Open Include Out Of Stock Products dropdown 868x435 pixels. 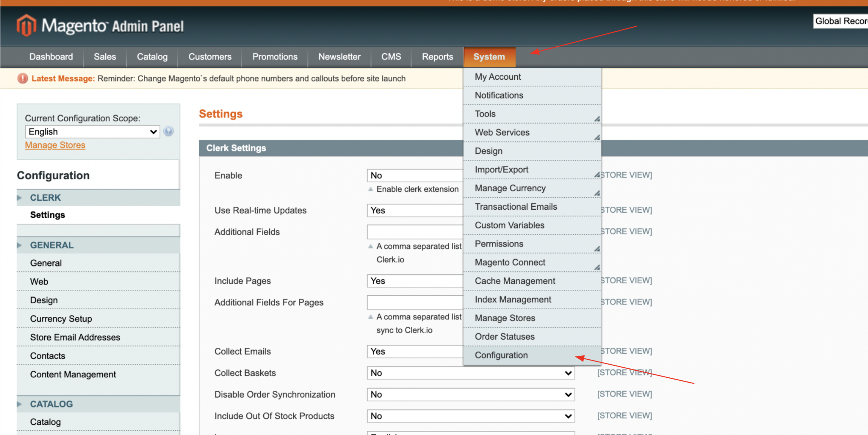tap(470, 416)
